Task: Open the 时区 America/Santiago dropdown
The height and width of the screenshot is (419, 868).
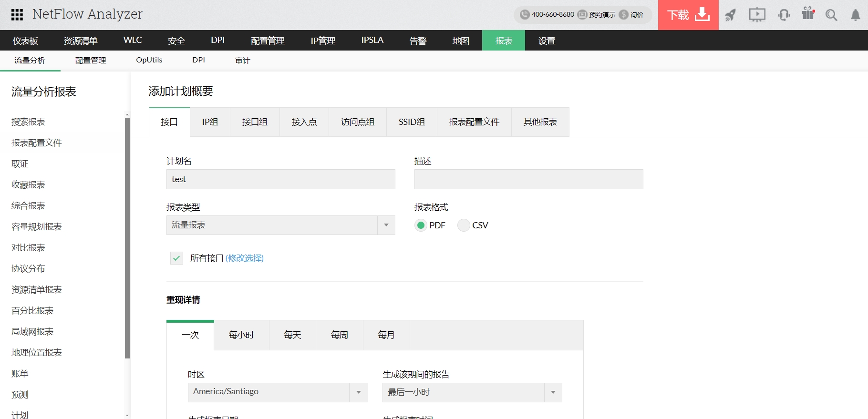Action: 278,392
